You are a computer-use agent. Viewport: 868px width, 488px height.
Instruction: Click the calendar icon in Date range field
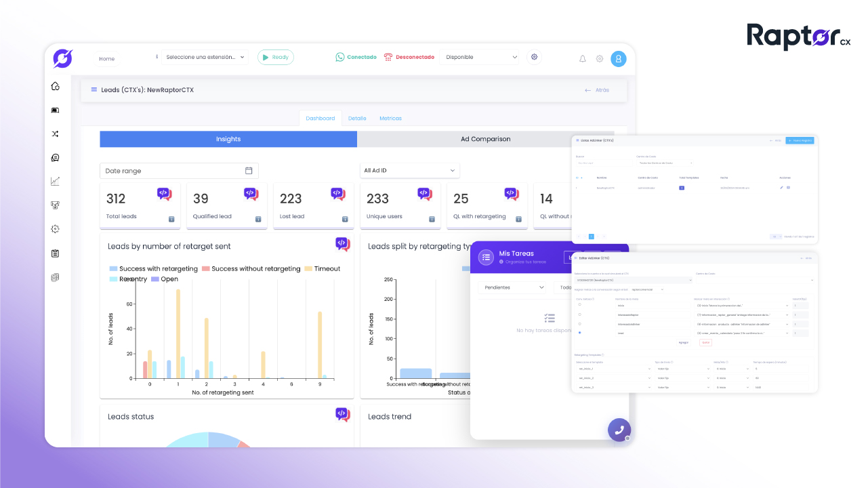[249, 171]
